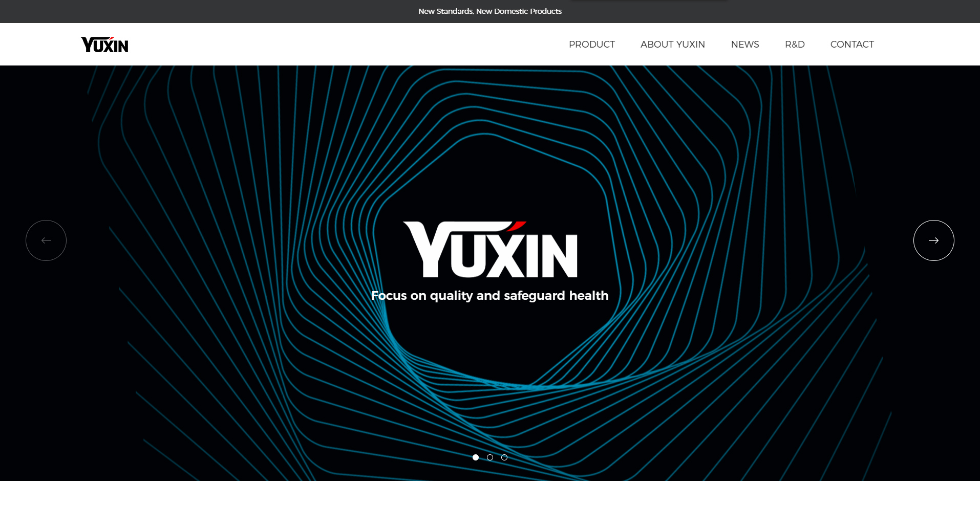The width and height of the screenshot is (980, 528).
Task: Click the black YUXIN logo in the header
Action: point(104,45)
